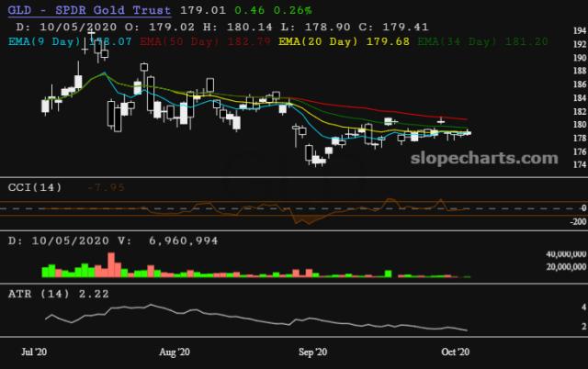Click the 174 price axis label
Viewport: 588px width, 369px height.
coord(580,164)
